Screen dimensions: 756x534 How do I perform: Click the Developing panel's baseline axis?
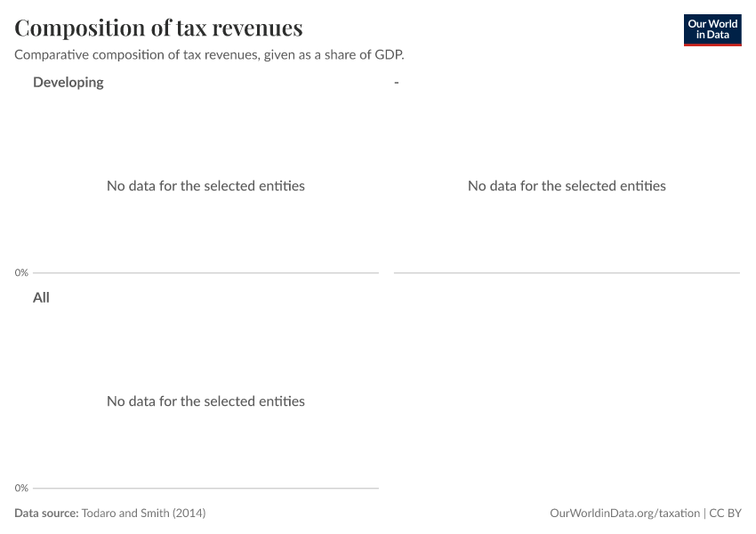pos(205,272)
